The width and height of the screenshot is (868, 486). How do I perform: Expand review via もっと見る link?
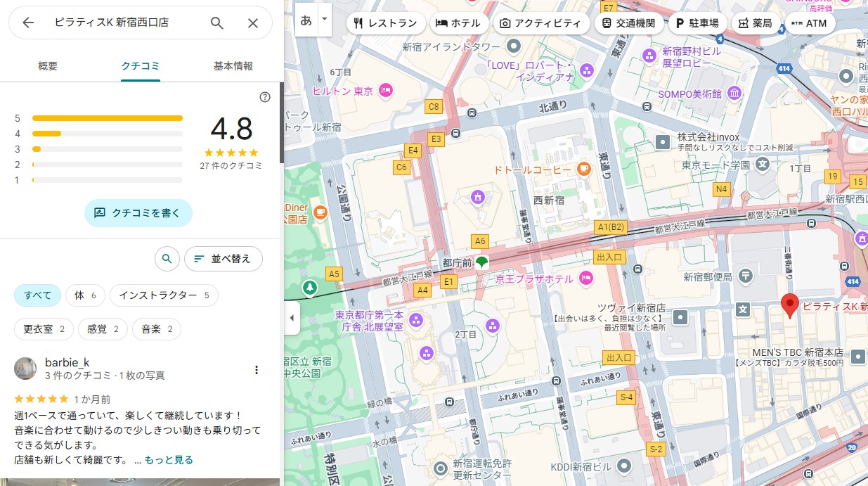(169, 460)
